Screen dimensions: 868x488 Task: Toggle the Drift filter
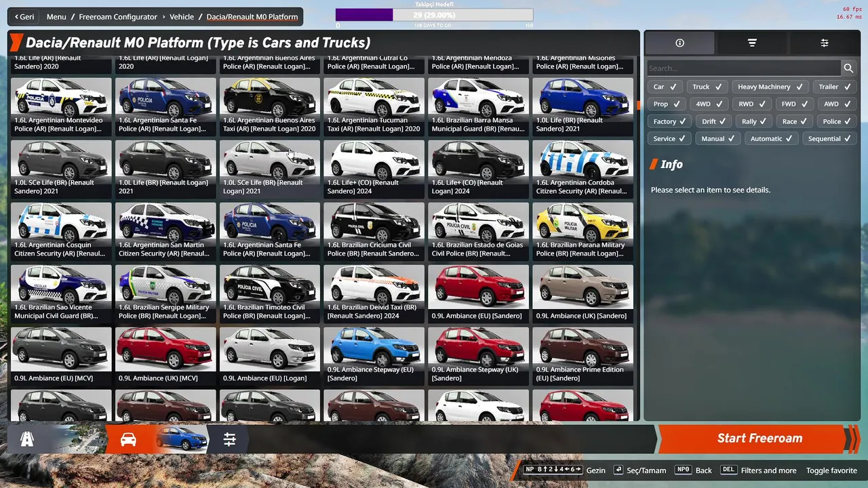[715, 121]
